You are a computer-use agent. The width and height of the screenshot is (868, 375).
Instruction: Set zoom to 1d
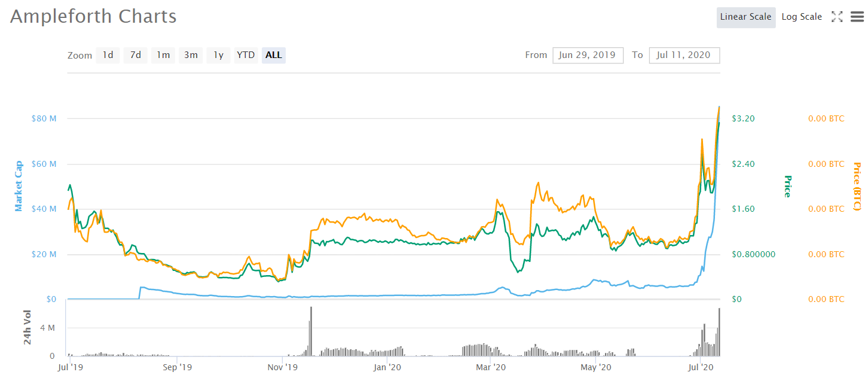coord(108,55)
